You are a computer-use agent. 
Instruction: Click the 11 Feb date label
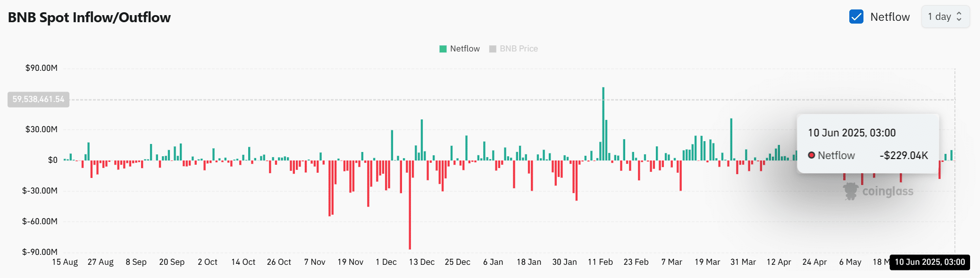(600, 262)
